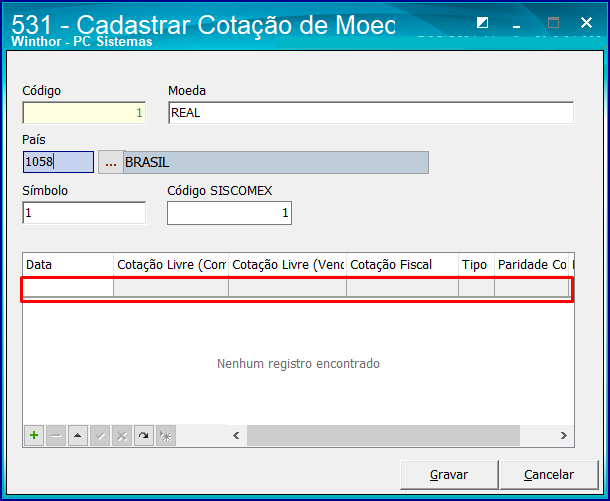Click the Cotação Livre (Venda) column header
Image resolution: width=610 pixels, height=501 pixels.
coord(287,265)
